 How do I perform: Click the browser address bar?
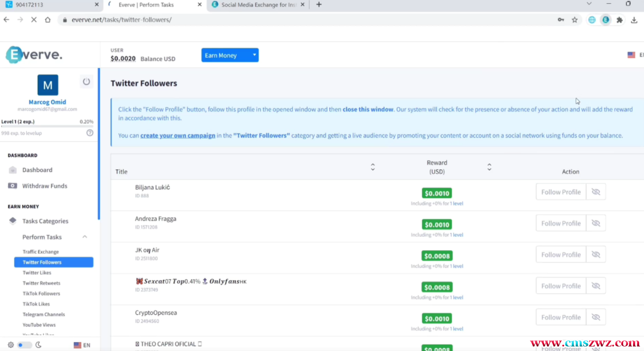pyautogui.click(x=308, y=20)
